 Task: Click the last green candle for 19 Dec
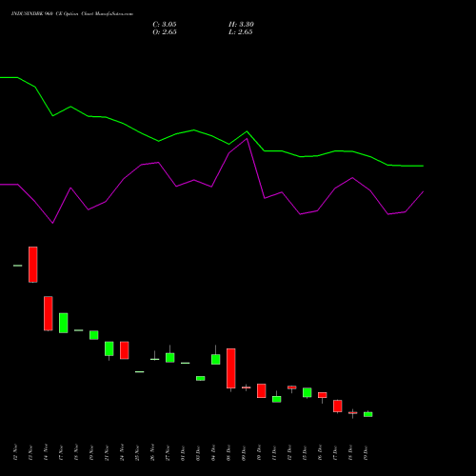coord(368,414)
